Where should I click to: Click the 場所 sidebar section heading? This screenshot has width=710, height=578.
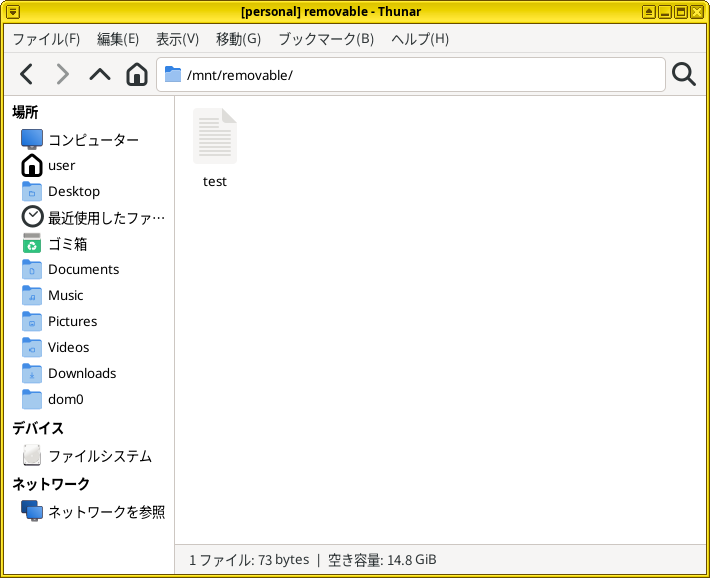25,112
